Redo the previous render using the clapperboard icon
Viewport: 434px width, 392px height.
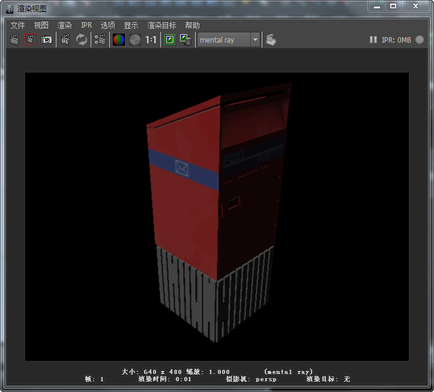[14, 40]
